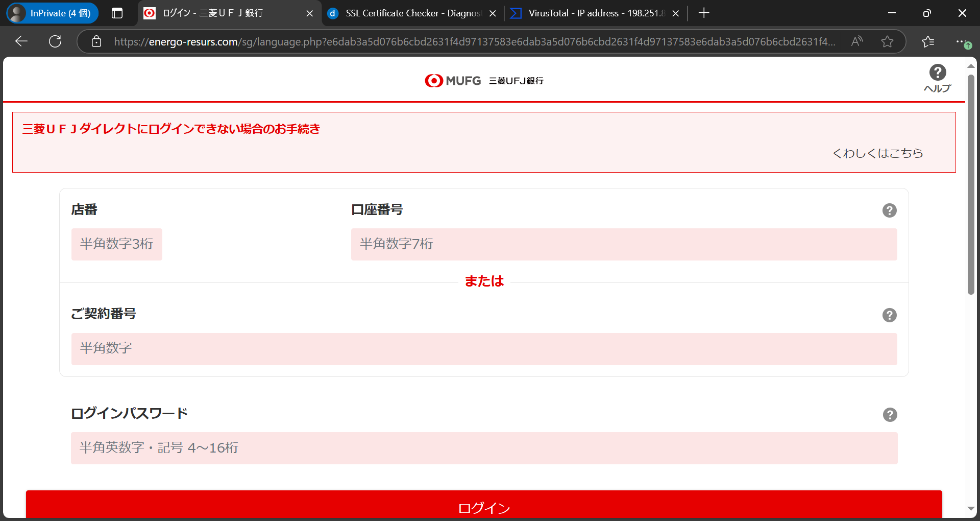This screenshot has height=521, width=980.
Task: View site information lock icon
Action: [96, 41]
